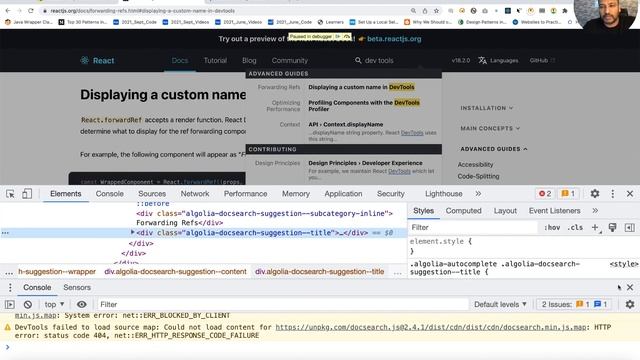Switch to the Layout tab
This screenshot has width=640, height=360.
click(x=505, y=211)
